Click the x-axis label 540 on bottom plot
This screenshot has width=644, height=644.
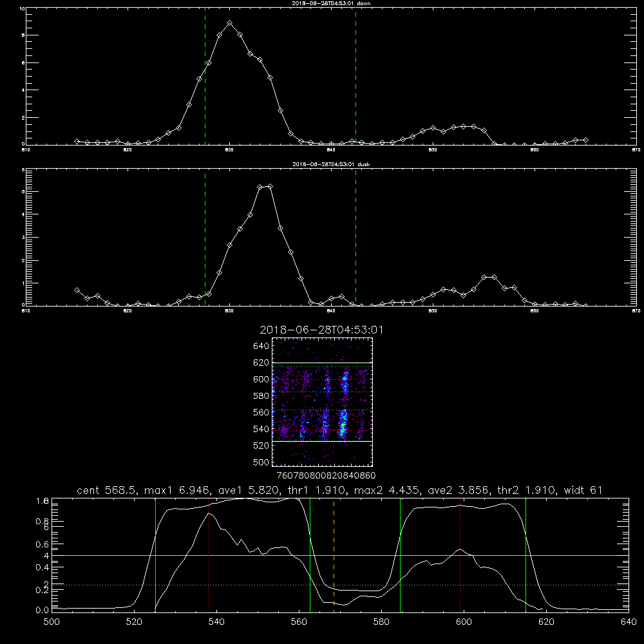coord(216,622)
